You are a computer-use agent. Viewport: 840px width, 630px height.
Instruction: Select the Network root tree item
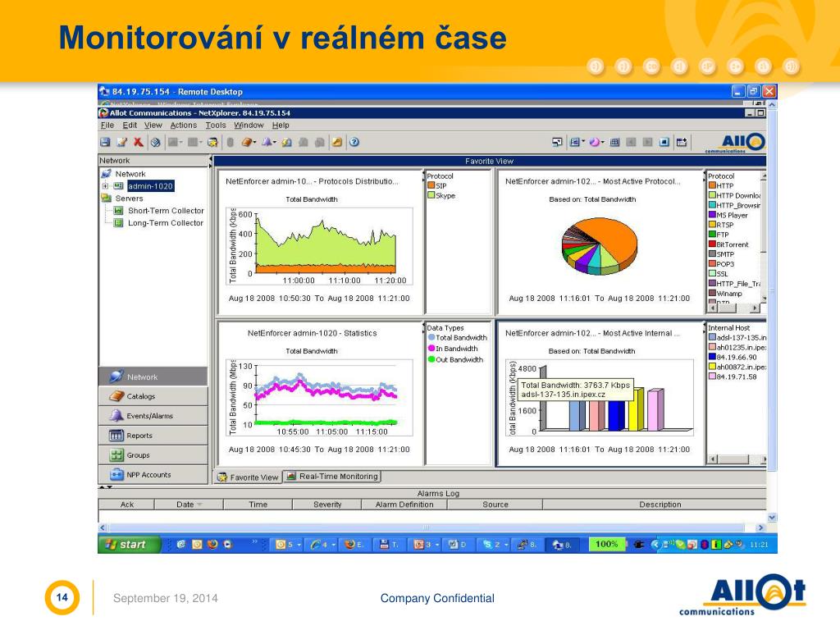130,174
